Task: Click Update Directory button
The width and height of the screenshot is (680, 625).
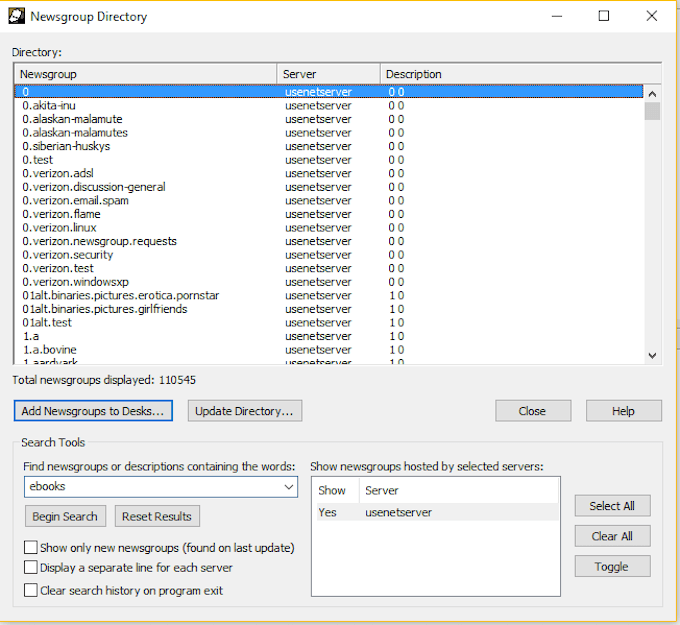Action: [x=245, y=411]
